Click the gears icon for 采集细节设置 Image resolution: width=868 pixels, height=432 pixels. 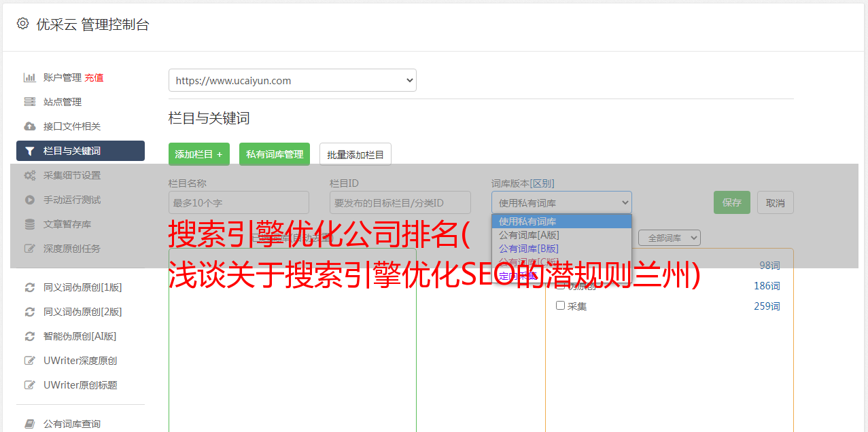click(29, 175)
